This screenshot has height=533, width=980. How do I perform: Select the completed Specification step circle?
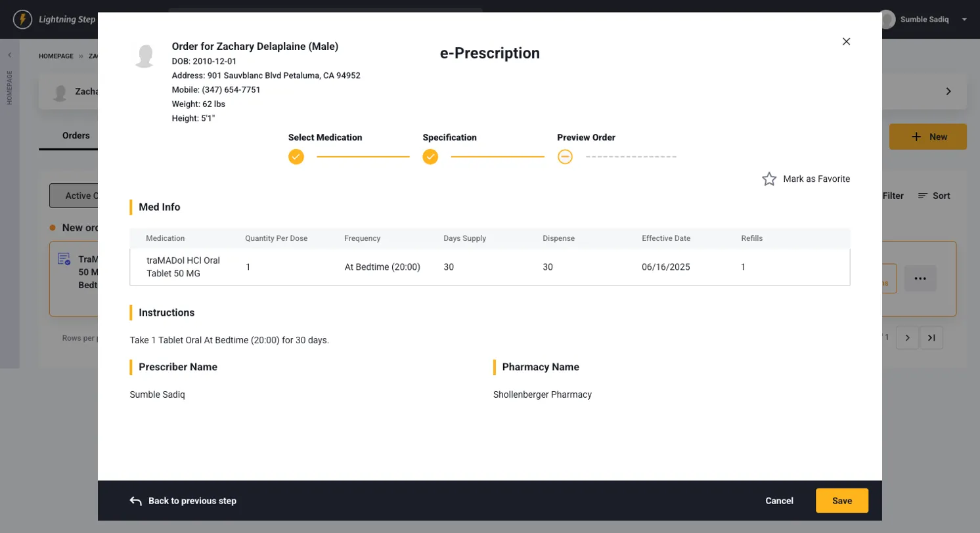[x=430, y=157]
